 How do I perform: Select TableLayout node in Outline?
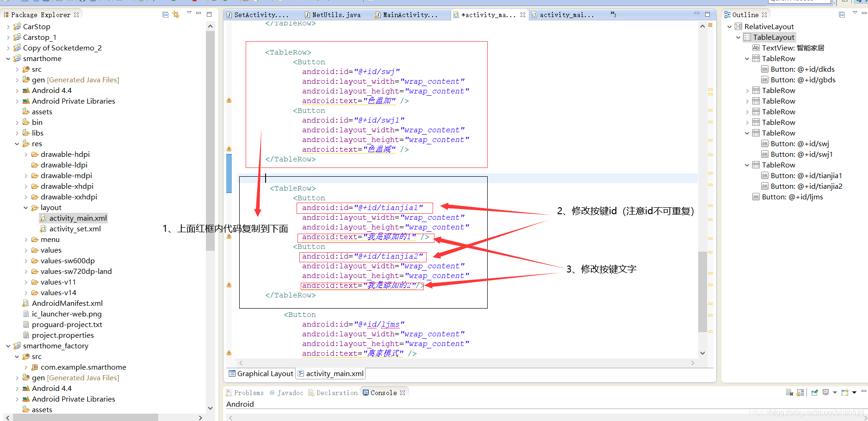(769, 37)
